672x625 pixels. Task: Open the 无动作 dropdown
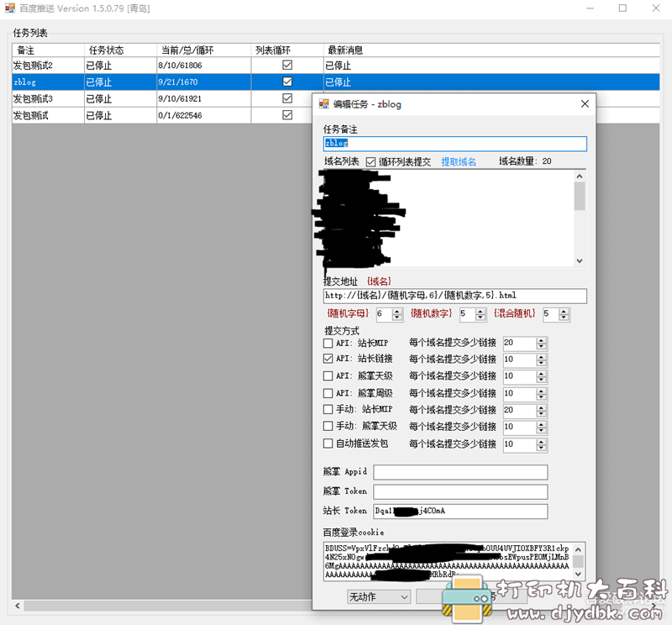click(x=379, y=596)
